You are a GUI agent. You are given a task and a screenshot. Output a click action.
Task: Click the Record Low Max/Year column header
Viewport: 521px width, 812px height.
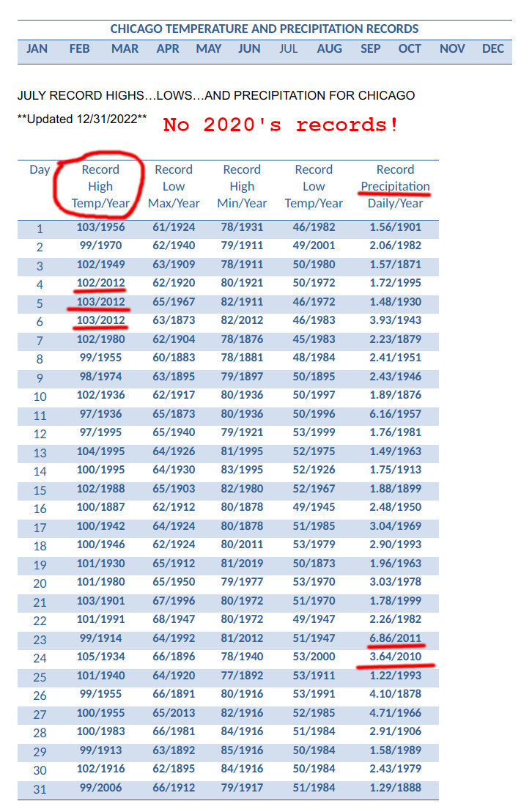coord(174,186)
